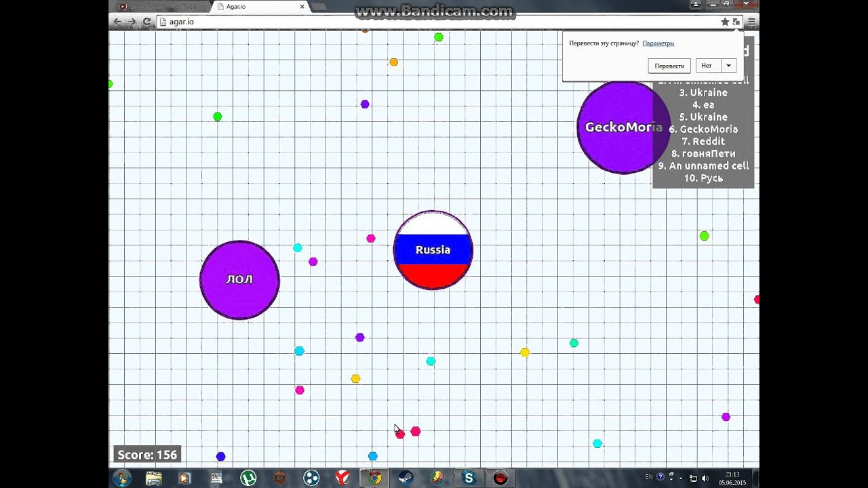This screenshot has height=488, width=868.
Task: Open the uTorrent taskbar icon
Action: (248, 478)
